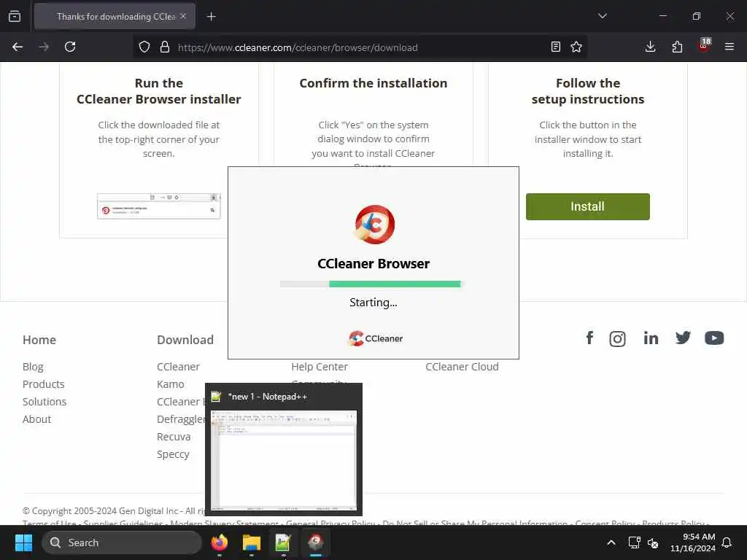Open the Firefox downloads panel
Viewport: 747px width, 560px height.
(x=650, y=47)
